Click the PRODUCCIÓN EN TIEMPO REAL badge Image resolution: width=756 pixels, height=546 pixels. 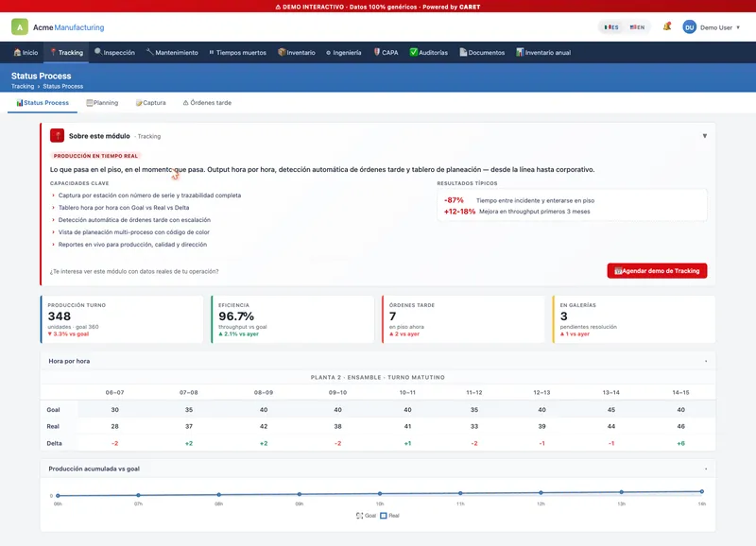click(x=95, y=156)
